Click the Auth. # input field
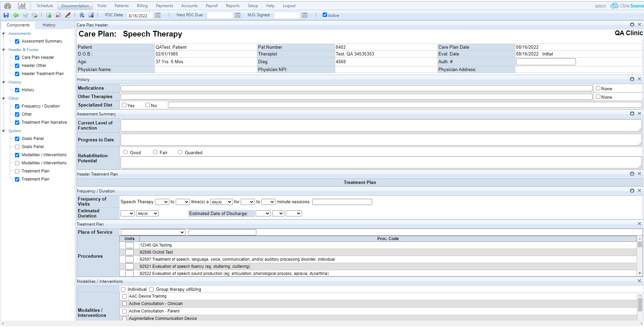Viewport: 644px width, 327px height. click(x=545, y=62)
